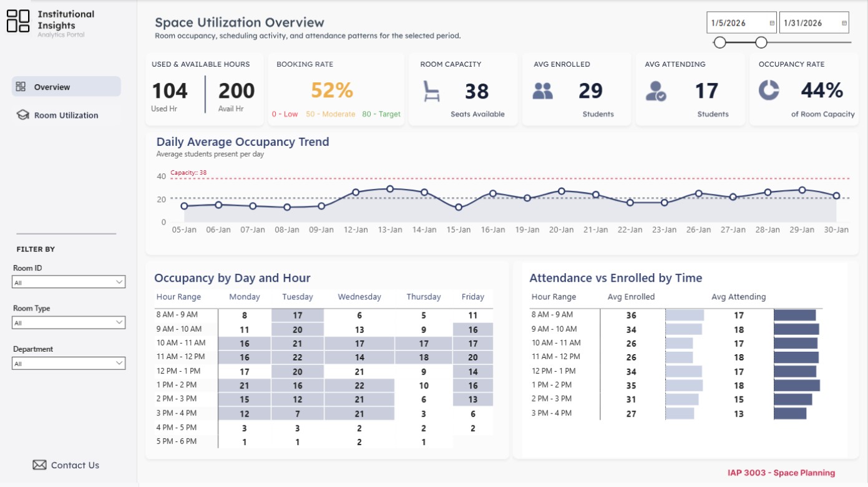
Task: Click the Room Capacity chair icon
Action: point(431,91)
